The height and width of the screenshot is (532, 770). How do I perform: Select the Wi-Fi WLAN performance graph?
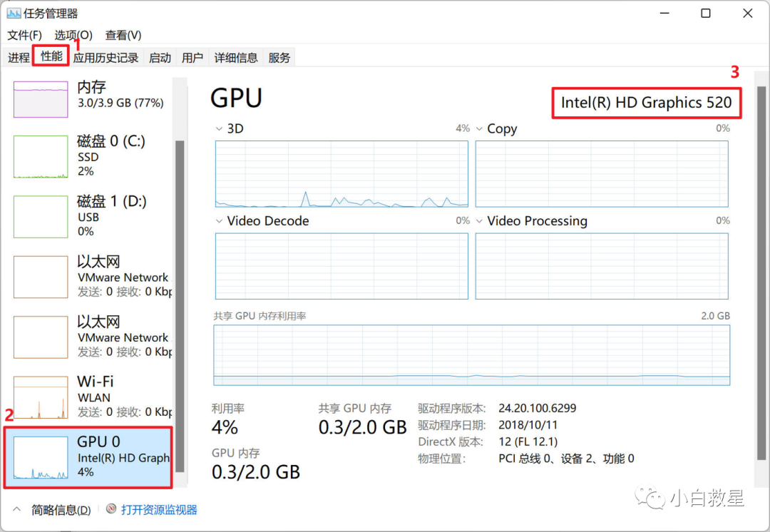41,397
